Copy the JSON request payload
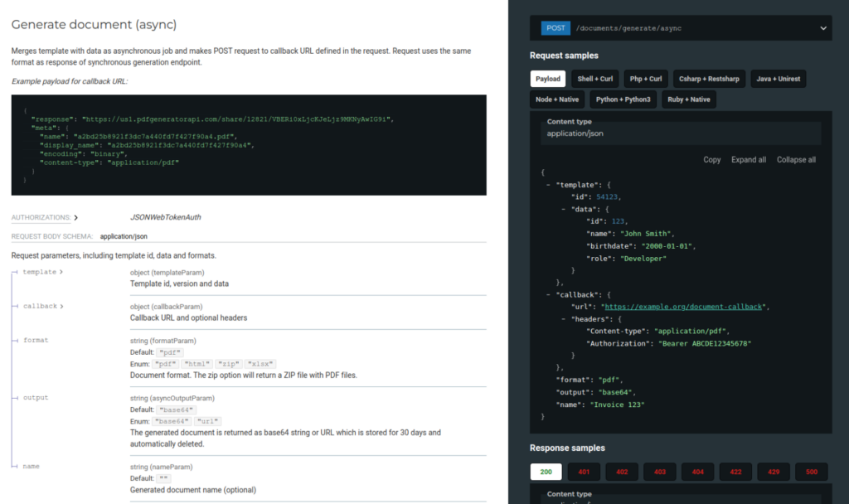Viewport: 849px width, 504px height. tap(711, 159)
